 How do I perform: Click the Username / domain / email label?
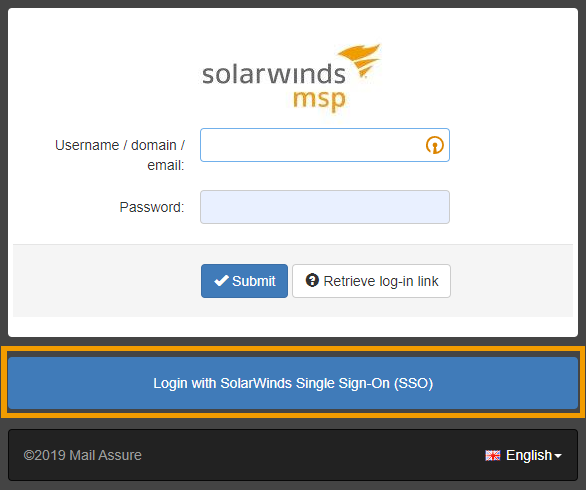[x=120, y=155]
